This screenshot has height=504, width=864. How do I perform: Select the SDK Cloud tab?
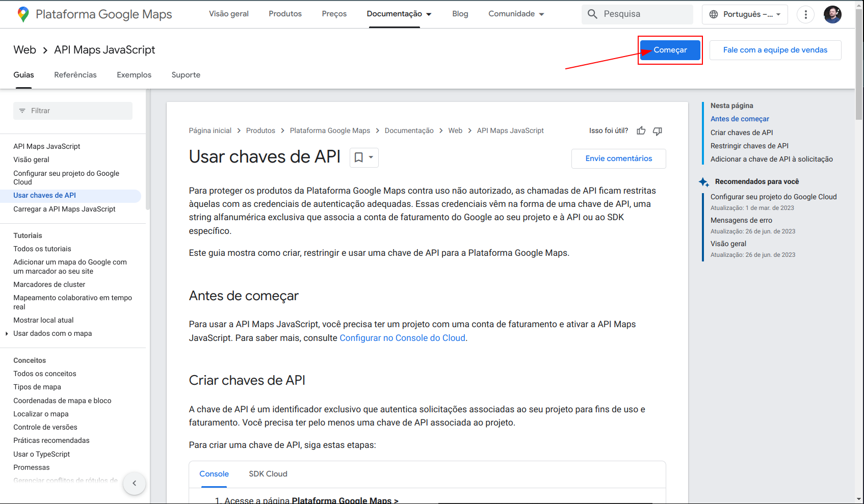(268, 474)
